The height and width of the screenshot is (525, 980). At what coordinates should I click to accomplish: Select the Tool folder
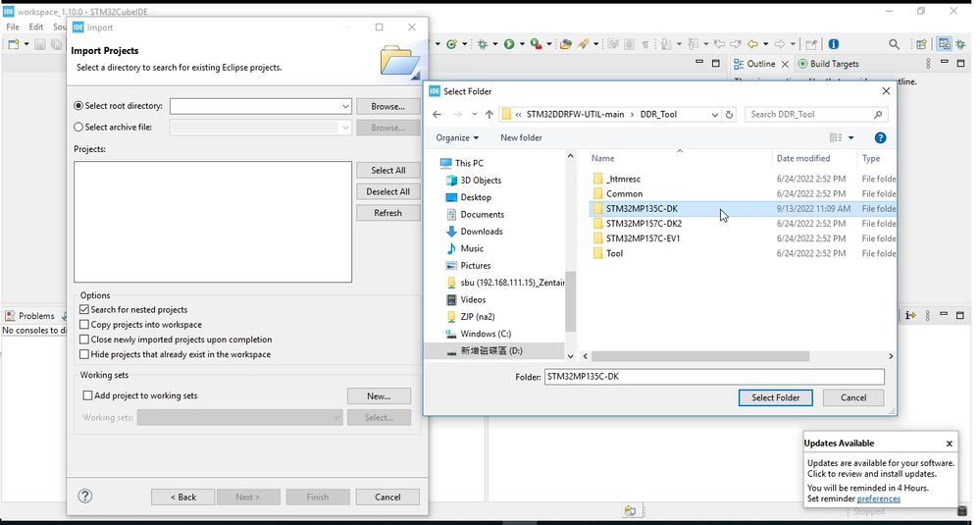614,253
